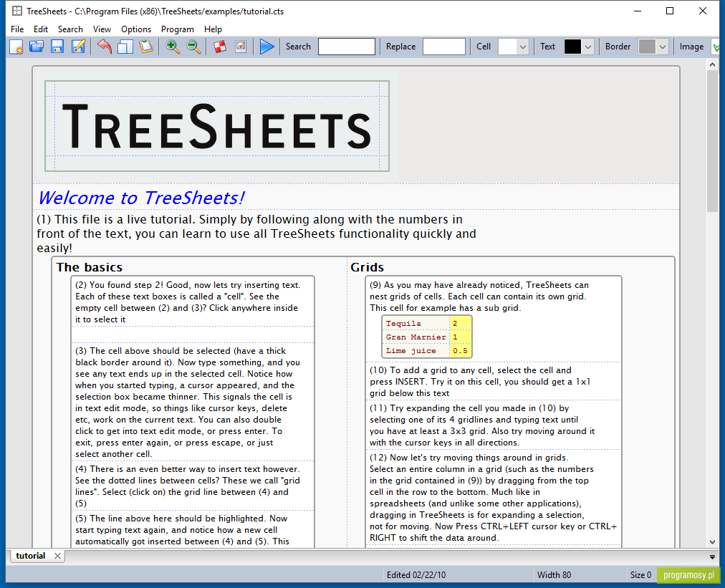Open the Help menu
This screenshot has height=588, width=725.
tap(213, 29)
